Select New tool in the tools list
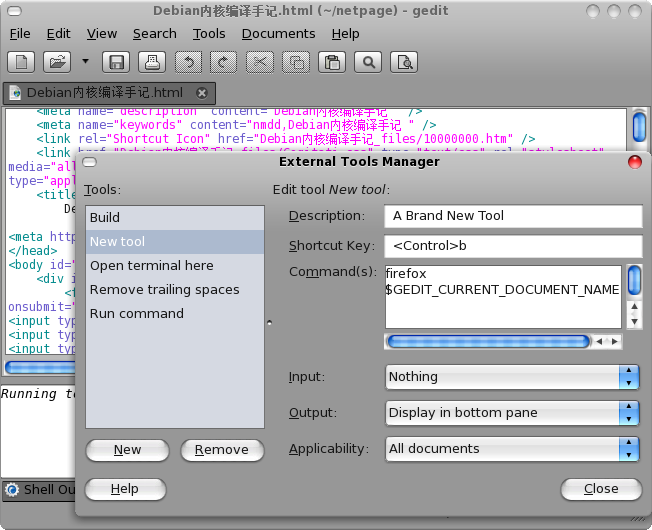652x530 pixels. point(175,242)
